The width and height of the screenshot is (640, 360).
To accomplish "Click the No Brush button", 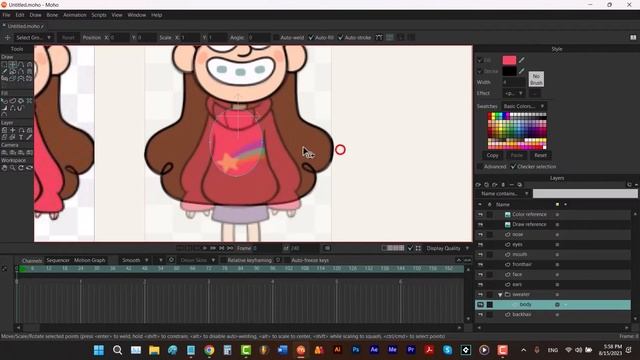I will pyautogui.click(x=536, y=79).
